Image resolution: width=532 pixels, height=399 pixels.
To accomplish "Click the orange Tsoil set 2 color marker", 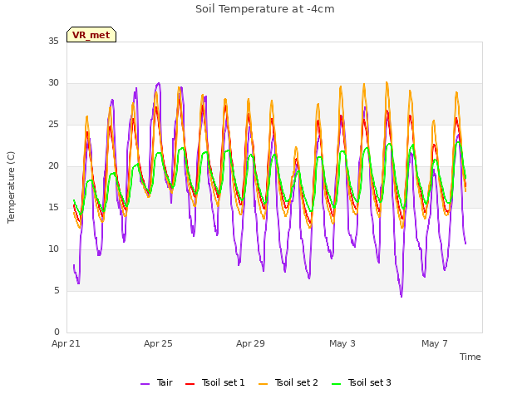I will pos(264,384).
